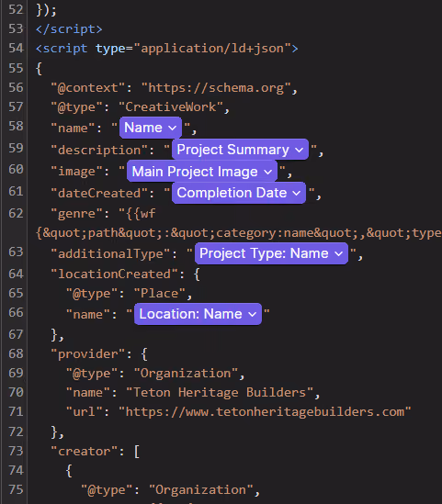Screen dimensions: 442x504
Task: Open the Main Project Image field chip
Action: click(202, 172)
